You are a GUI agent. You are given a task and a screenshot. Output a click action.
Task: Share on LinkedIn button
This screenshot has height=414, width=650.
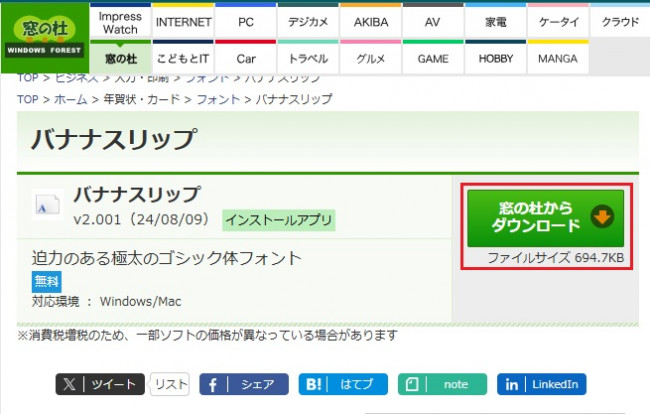541,384
